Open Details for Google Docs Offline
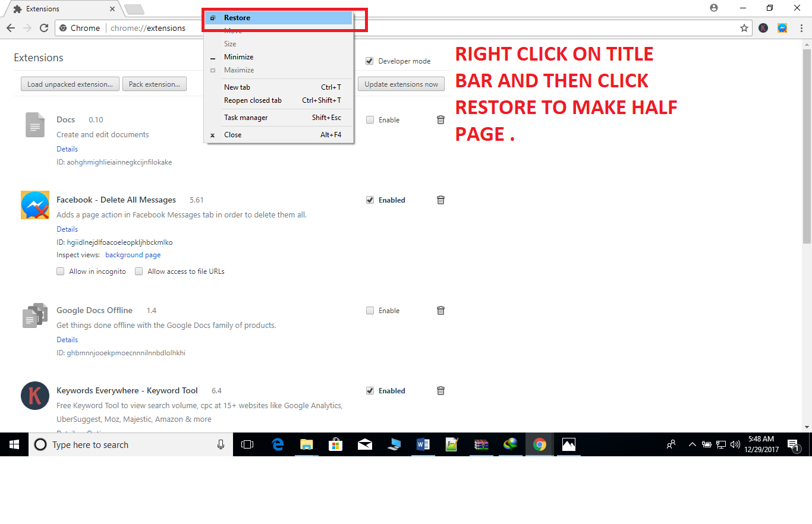This screenshot has height=524, width=812. pos(67,339)
